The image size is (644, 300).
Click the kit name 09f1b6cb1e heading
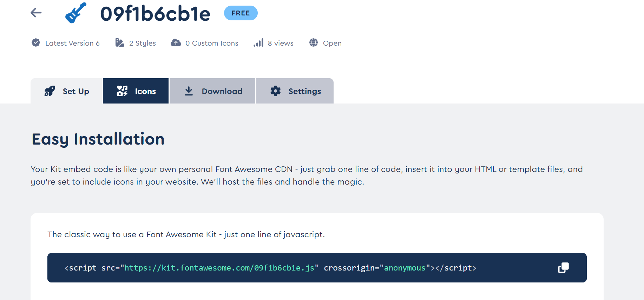tap(155, 14)
